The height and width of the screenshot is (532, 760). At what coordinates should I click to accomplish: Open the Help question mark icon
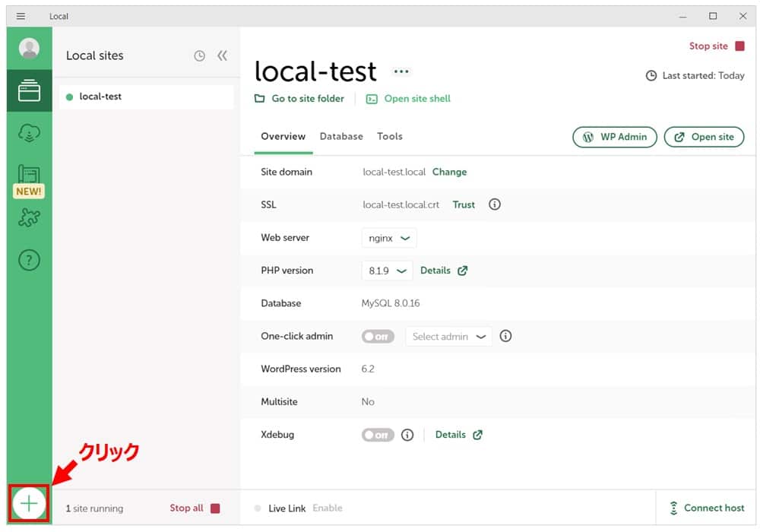29,260
